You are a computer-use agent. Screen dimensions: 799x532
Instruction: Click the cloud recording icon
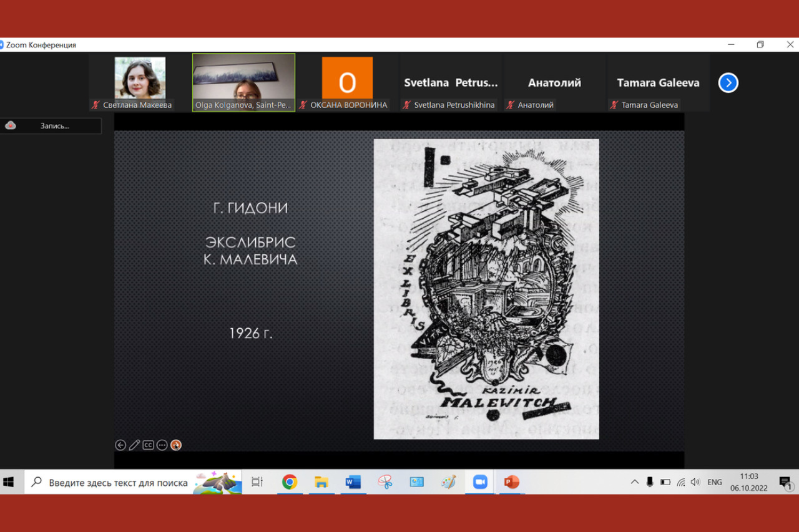11,125
